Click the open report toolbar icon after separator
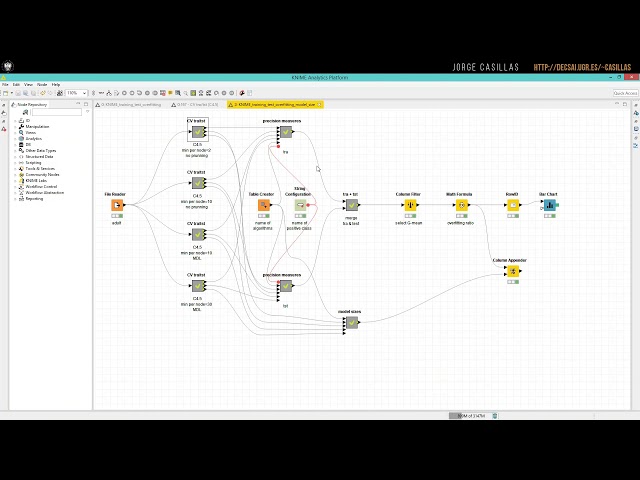The image size is (640, 480). pyautogui.click(x=242, y=93)
